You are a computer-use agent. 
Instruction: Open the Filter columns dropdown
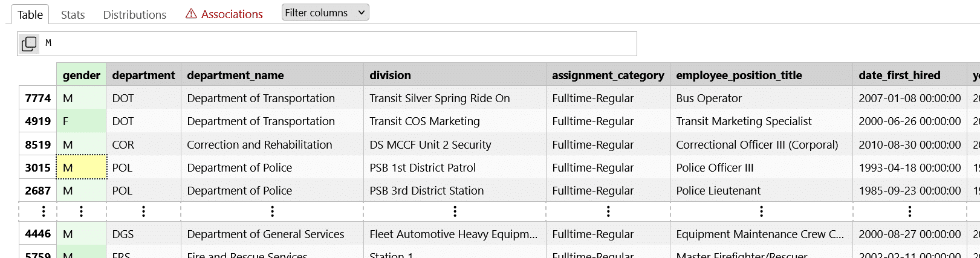point(325,13)
